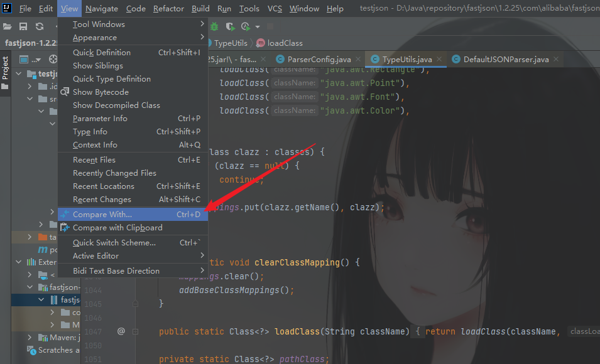The width and height of the screenshot is (600, 364).
Task: Click the Profiler run icon
Action: [245, 26]
